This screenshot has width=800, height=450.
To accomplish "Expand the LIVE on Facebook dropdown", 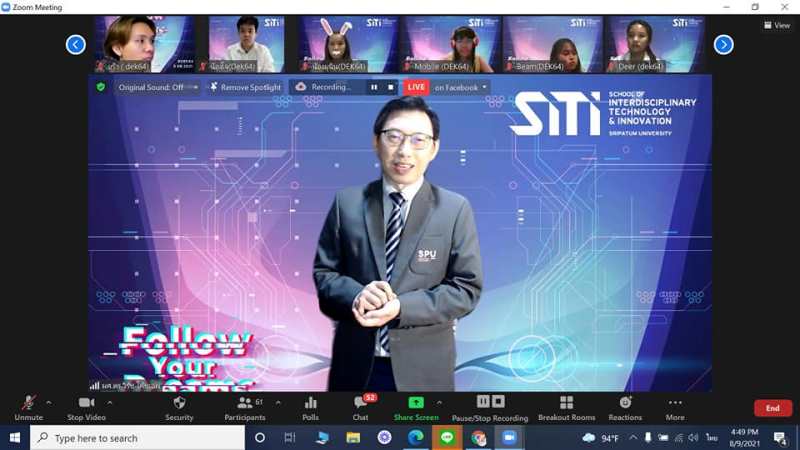I will (485, 87).
